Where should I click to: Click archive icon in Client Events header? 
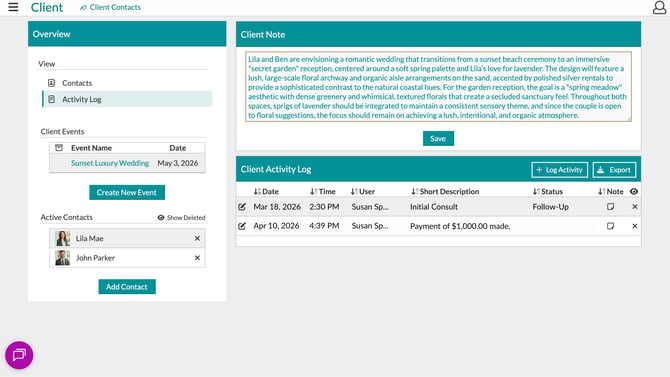coord(59,147)
